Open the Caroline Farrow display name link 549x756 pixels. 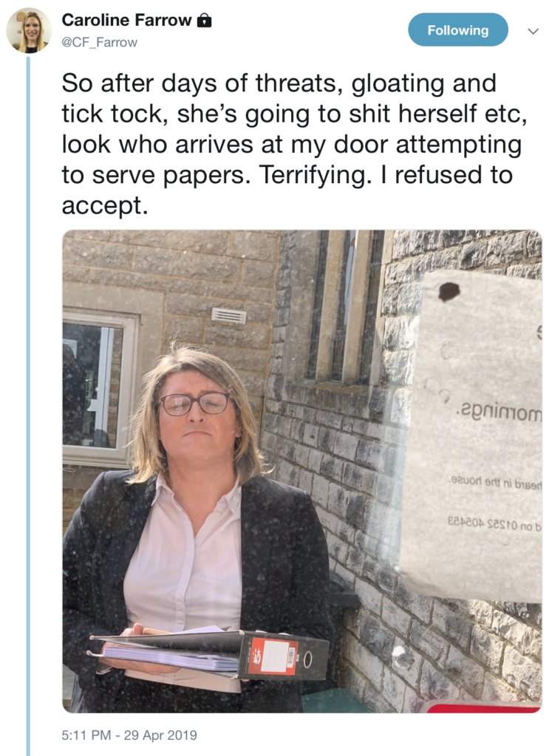pos(126,20)
